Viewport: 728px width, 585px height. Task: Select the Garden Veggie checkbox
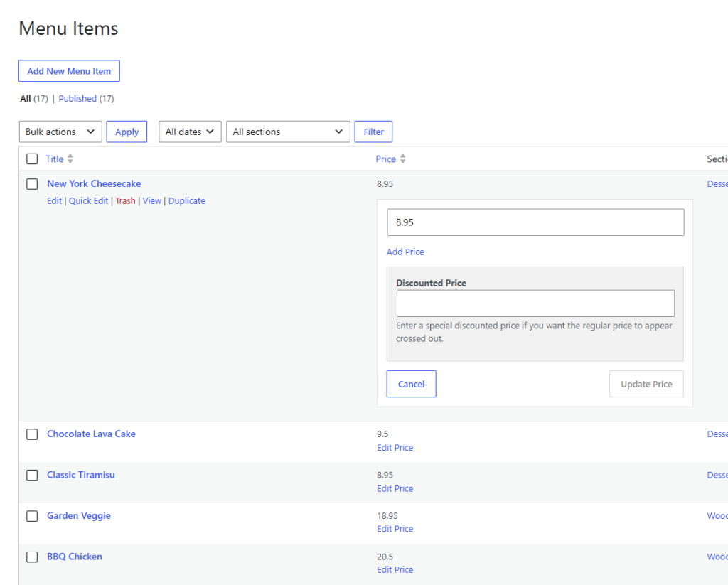click(x=32, y=516)
